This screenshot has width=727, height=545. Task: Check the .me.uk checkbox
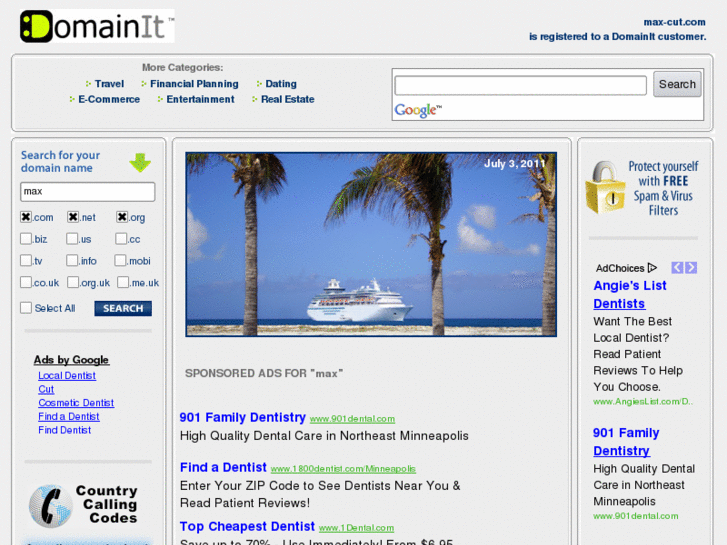point(123,282)
